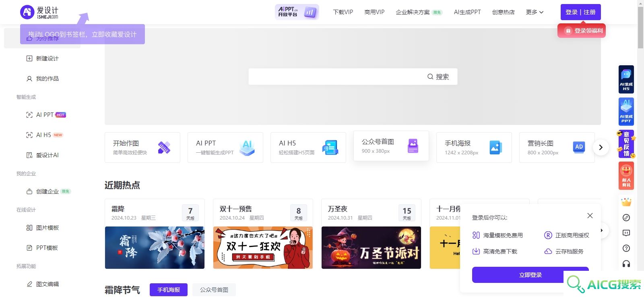Image resolution: width=644 pixels, height=297 pixels.
Task: Open 意见反馈 floating button
Action: point(626,144)
